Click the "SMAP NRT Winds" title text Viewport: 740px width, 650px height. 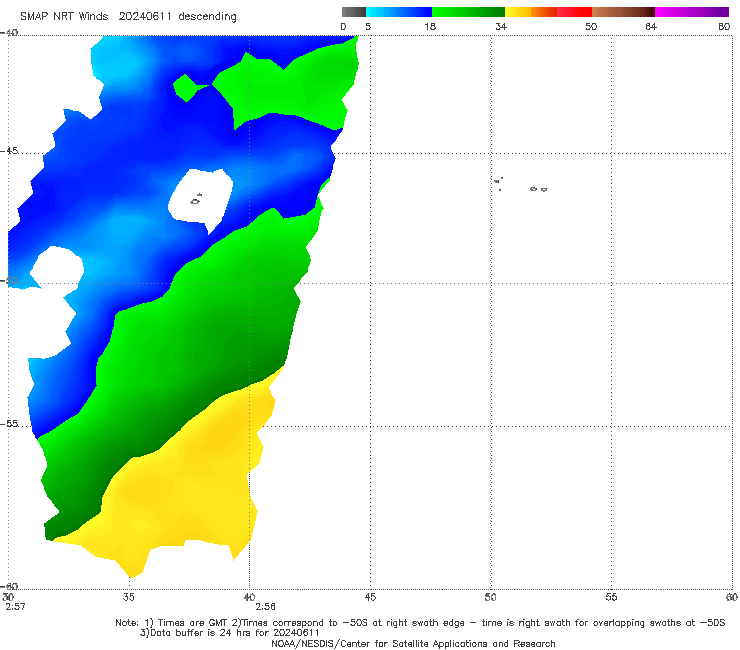(64, 17)
